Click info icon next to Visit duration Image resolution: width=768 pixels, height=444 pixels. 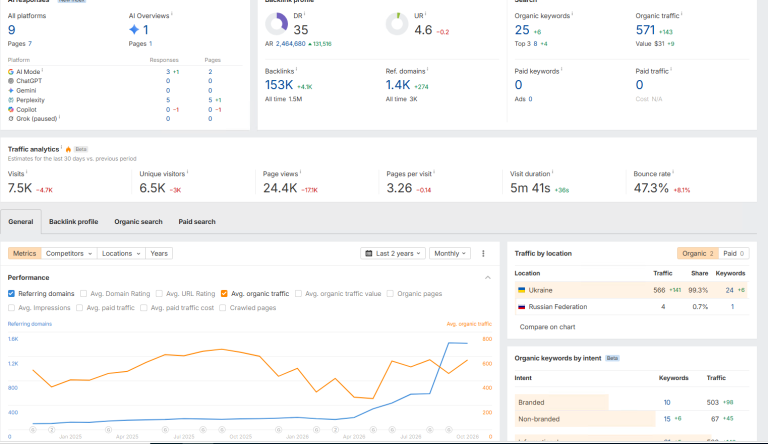point(552,173)
